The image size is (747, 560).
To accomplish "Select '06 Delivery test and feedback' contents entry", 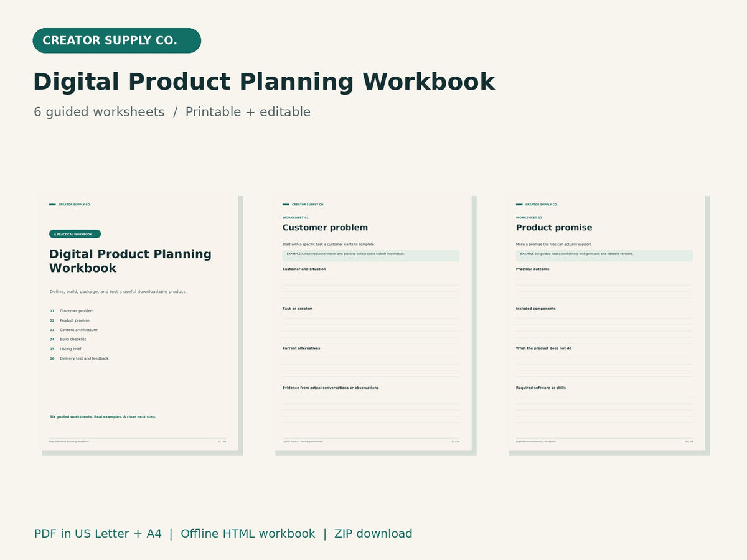I will point(79,358).
